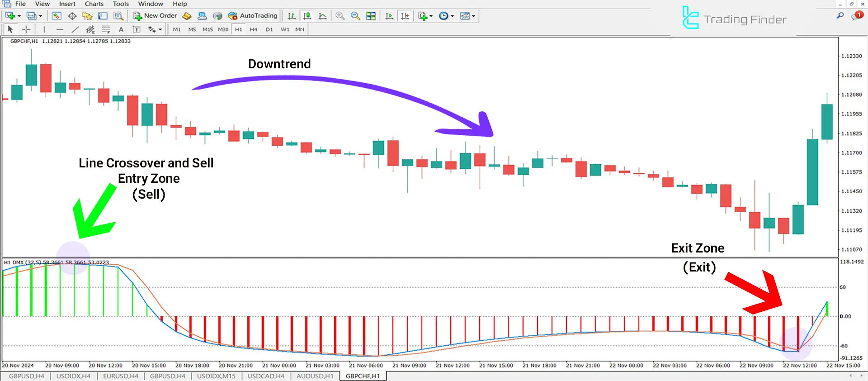Set timeframe to D1
The height and width of the screenshot is (381, 868).
tap(269, 29)
